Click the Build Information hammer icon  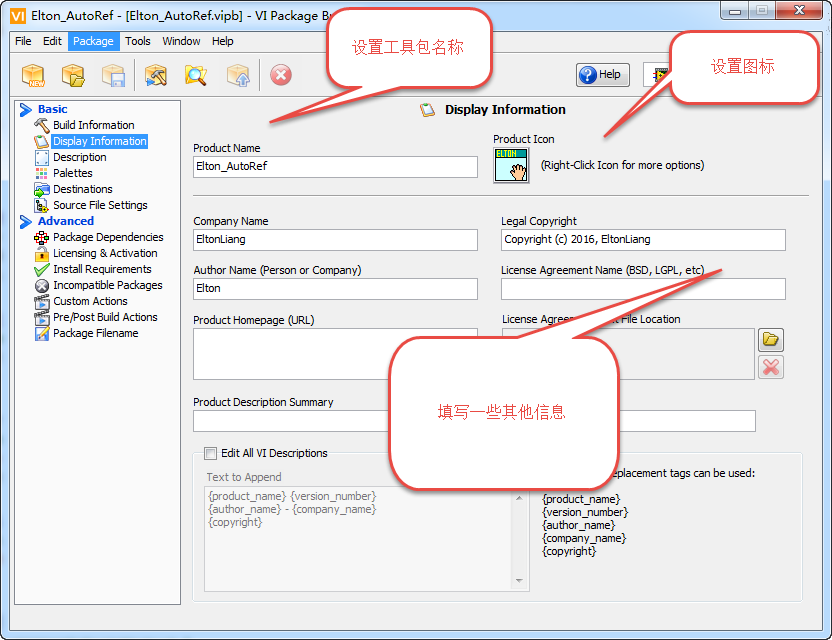tap(41, 125)
